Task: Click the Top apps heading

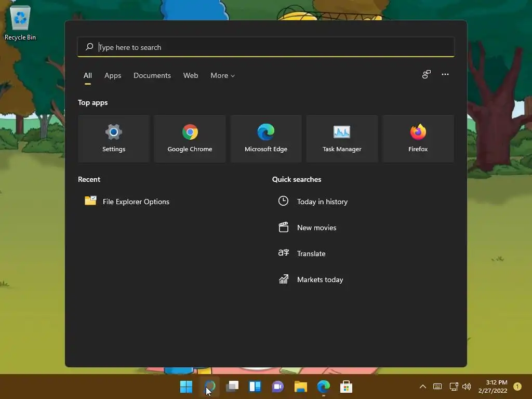Action: (x=92, y=102)
